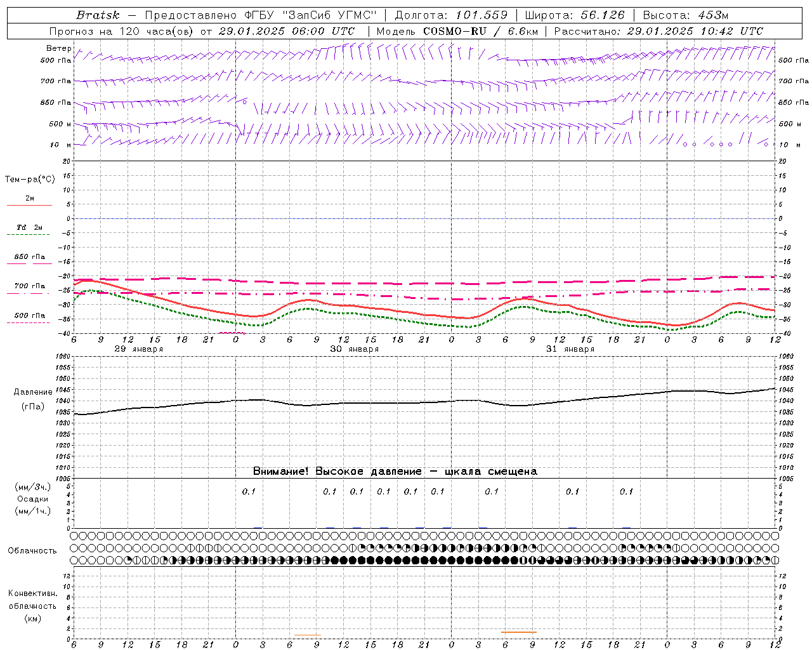Click the Широта: 56.126 header field

575,15
